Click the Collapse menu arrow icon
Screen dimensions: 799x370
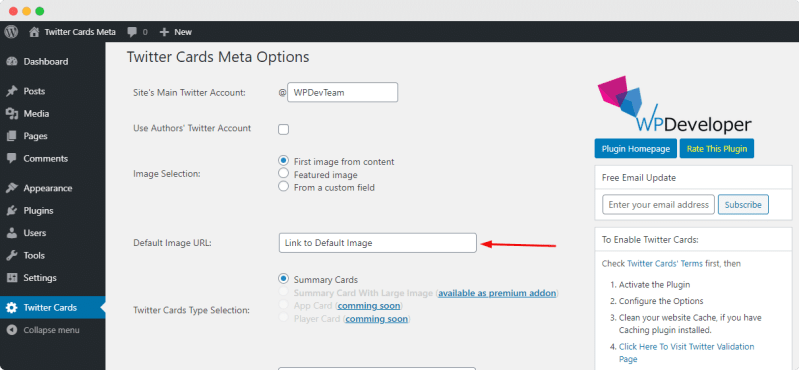(12, 330)
